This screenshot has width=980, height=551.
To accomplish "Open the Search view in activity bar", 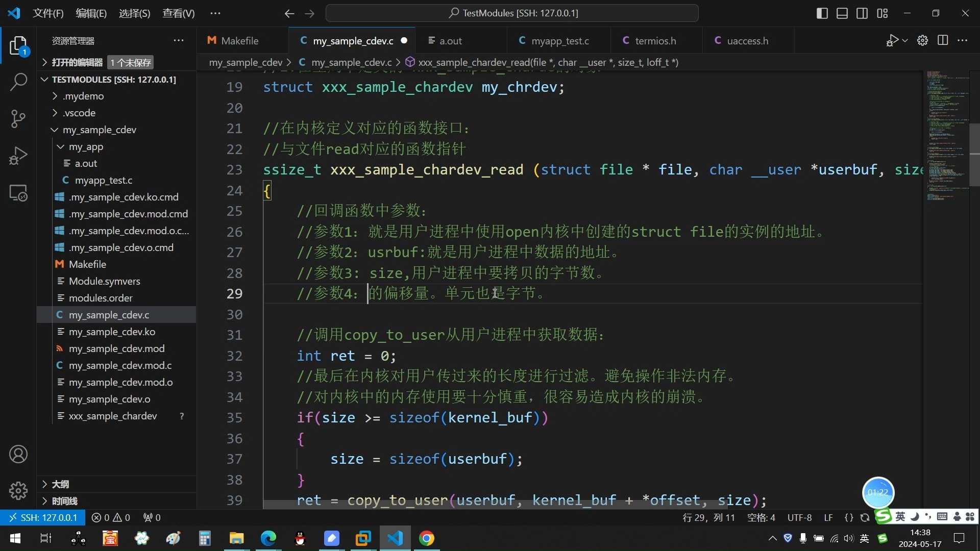I will pos(18,82).
